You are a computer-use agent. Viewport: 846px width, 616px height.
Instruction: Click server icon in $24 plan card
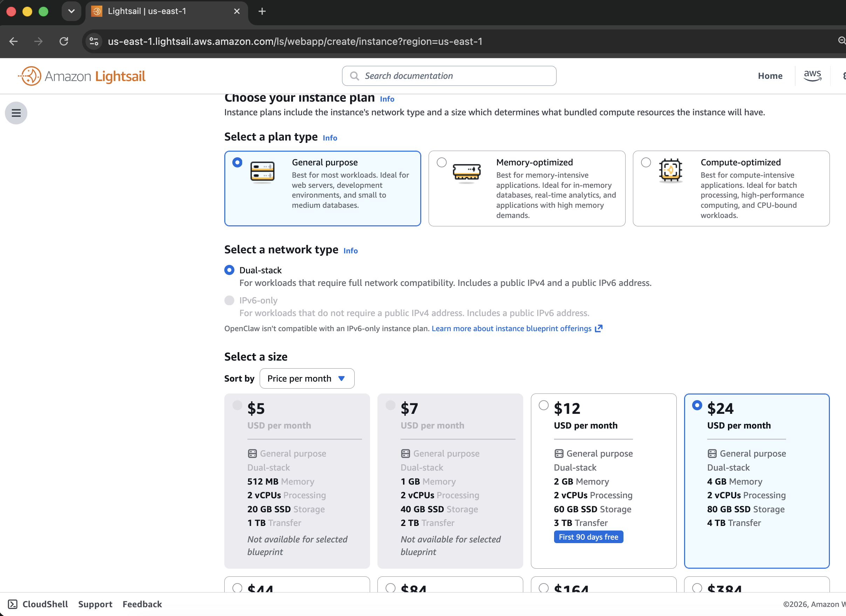(x=712, y=453)
